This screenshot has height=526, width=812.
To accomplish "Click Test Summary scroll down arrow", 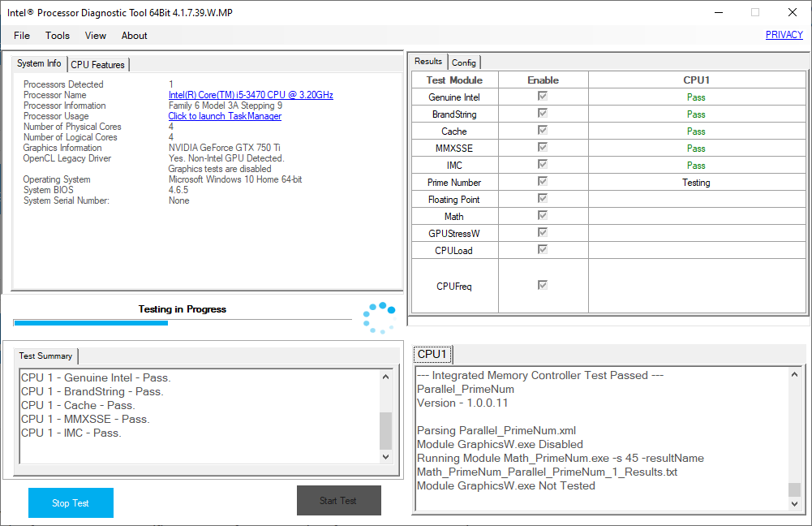I will pyautogui.click(x=385, y=456).
